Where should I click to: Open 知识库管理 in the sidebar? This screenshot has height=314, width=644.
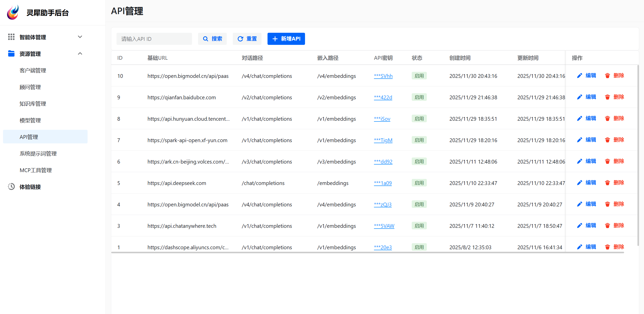(33, 104)
